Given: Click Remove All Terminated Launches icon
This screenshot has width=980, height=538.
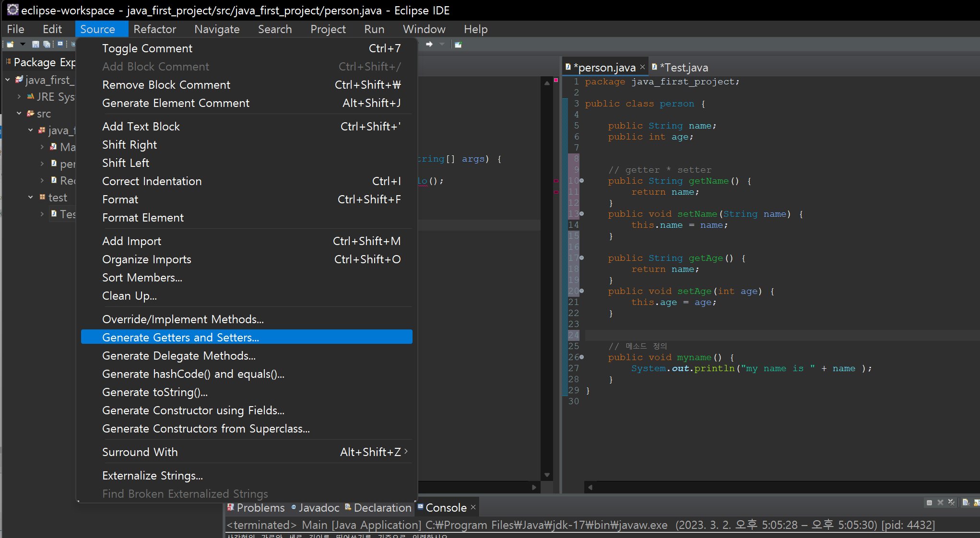Looking at the screenshot, I should pyautogui.click(x=951, y=503).
